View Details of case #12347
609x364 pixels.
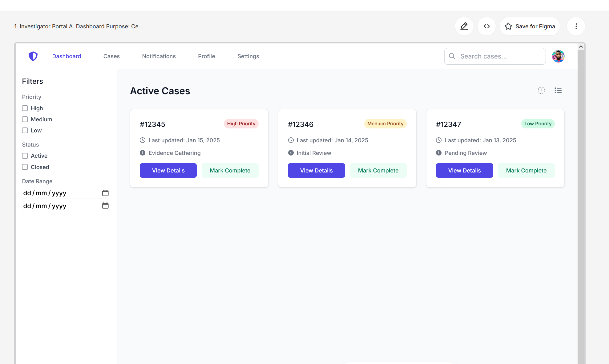[x=464, y=170]
